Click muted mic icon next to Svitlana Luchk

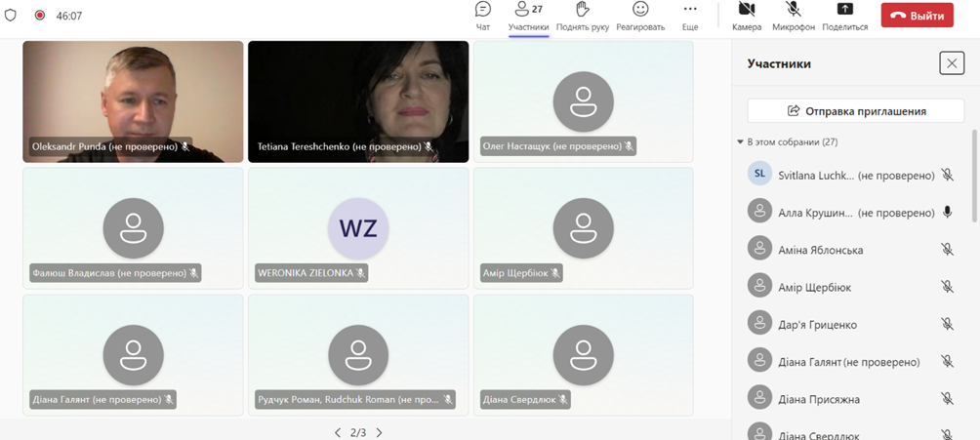pyautogui.click(x=948, y=175)
